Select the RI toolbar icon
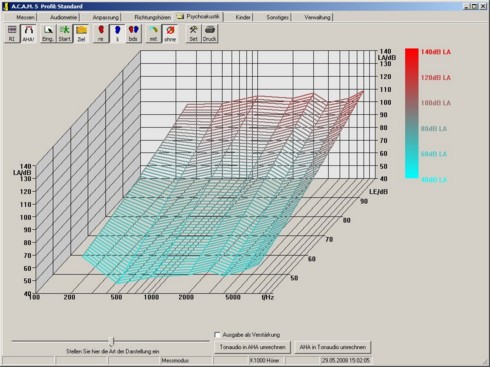The image size is (490, 367). 12,33
